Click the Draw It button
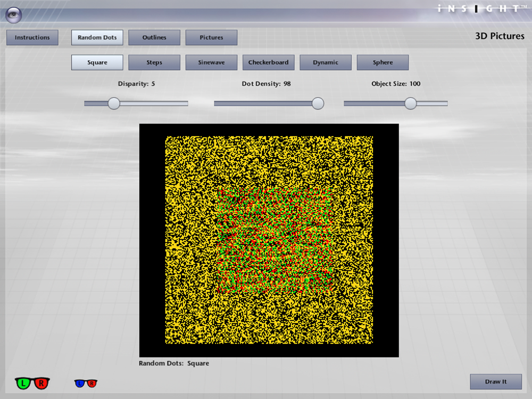Image resolution: width=532 pixels, height=399 pixels. (496, 381)
